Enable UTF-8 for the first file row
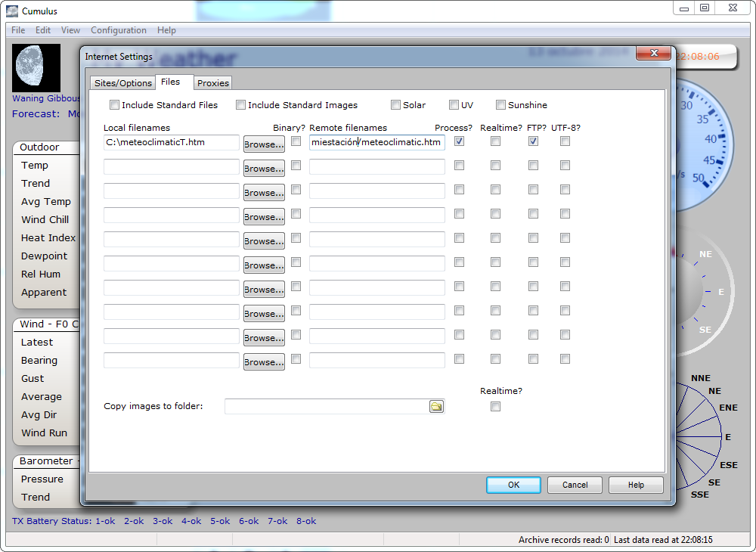The image size is (756, 552). coord(565,141)
